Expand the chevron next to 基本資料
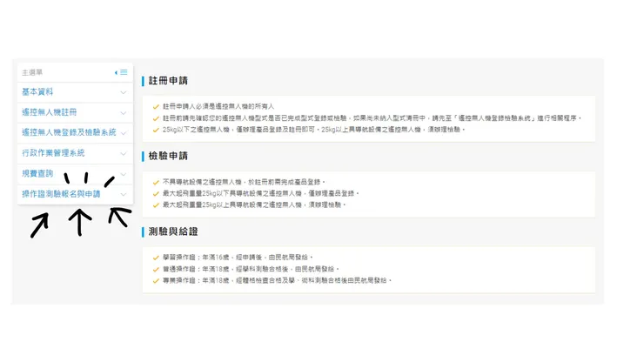Screen dimensions: 644x362 (x=124, y=92)
